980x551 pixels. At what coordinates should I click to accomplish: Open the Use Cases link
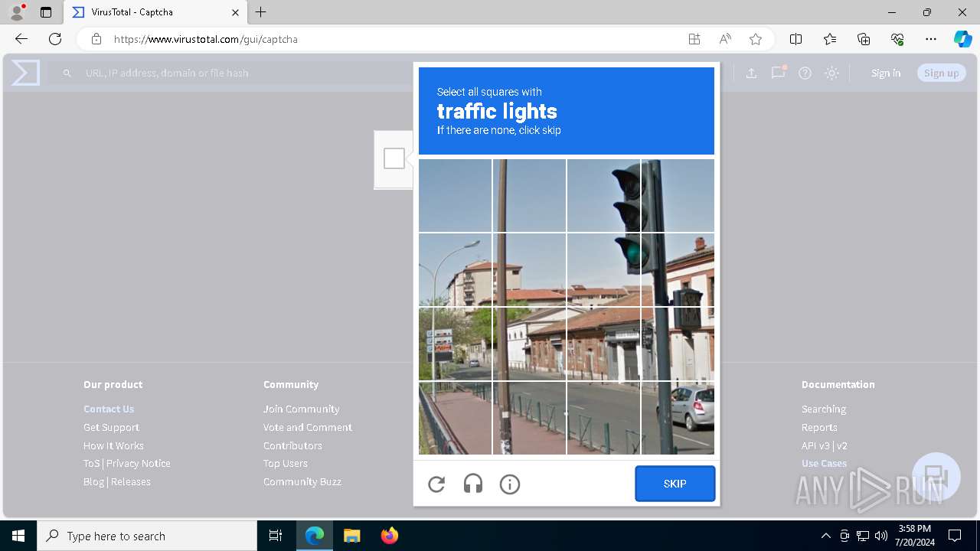coord(824,463)
